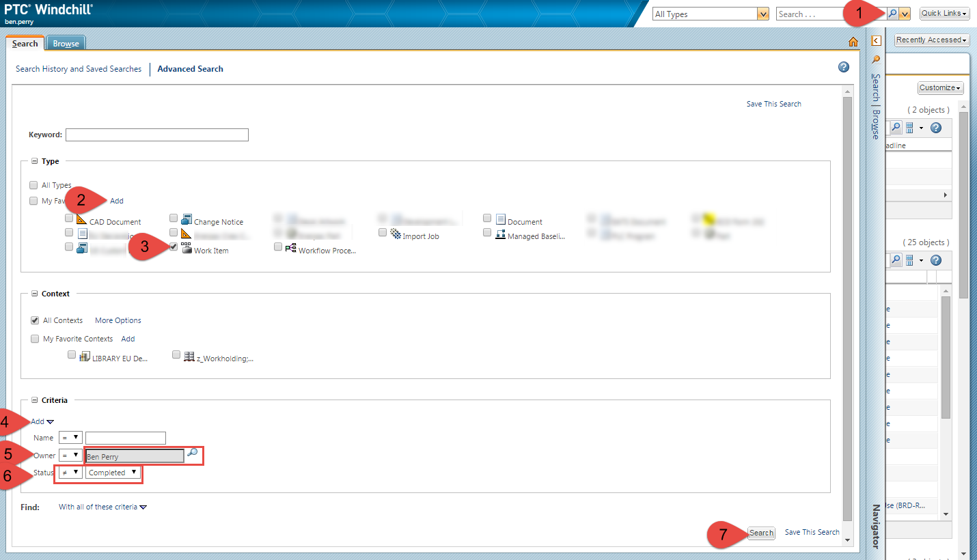The height and width of the screenshot is (560, 977).
Task: Open the Quick Links menu
Action: coord(945,14)
